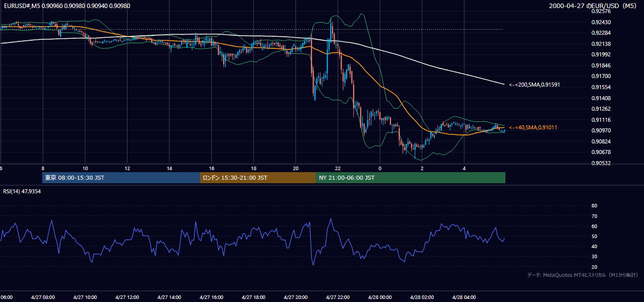Click price axis value 0.91554
644x302 pixels.
(x=601, y=87)
